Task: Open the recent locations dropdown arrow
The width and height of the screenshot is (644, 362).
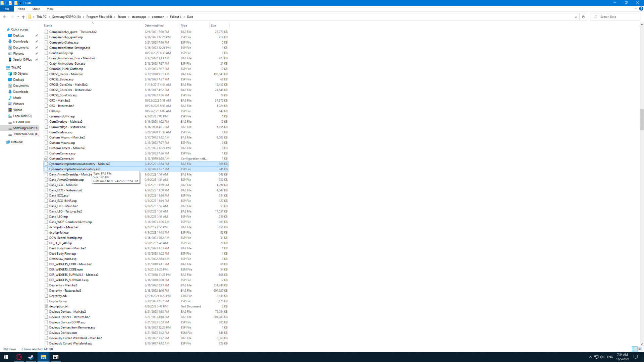Action: [18, 17]
